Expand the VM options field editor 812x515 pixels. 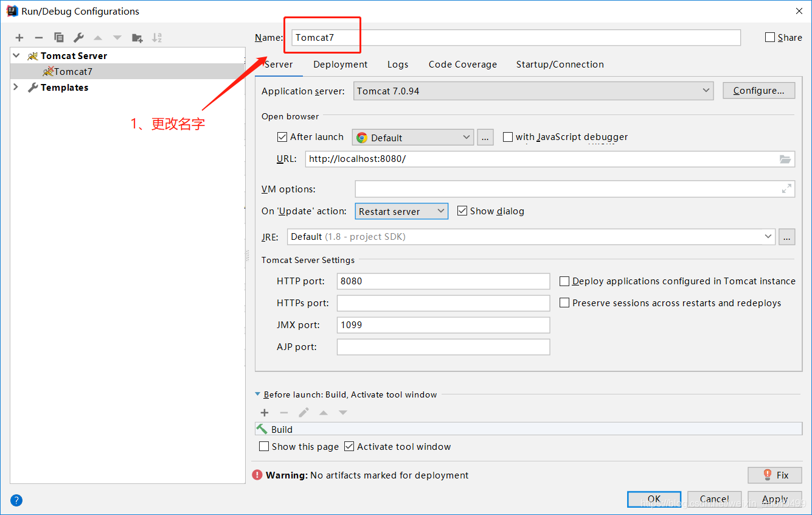click(786, 189)
